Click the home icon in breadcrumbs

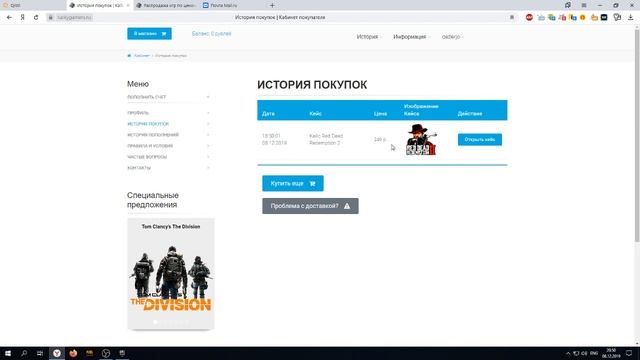[x=129, y=56]
